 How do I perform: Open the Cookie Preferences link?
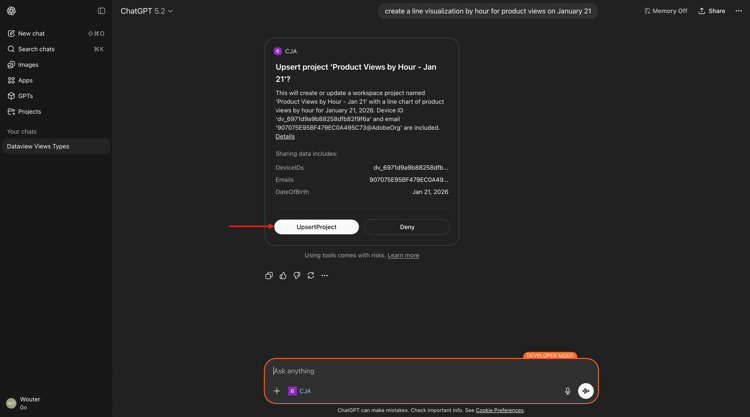tap(499, 410)
